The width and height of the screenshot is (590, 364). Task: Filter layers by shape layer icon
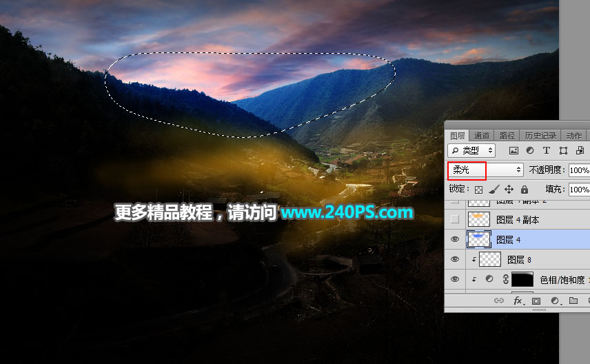[563, 150]
